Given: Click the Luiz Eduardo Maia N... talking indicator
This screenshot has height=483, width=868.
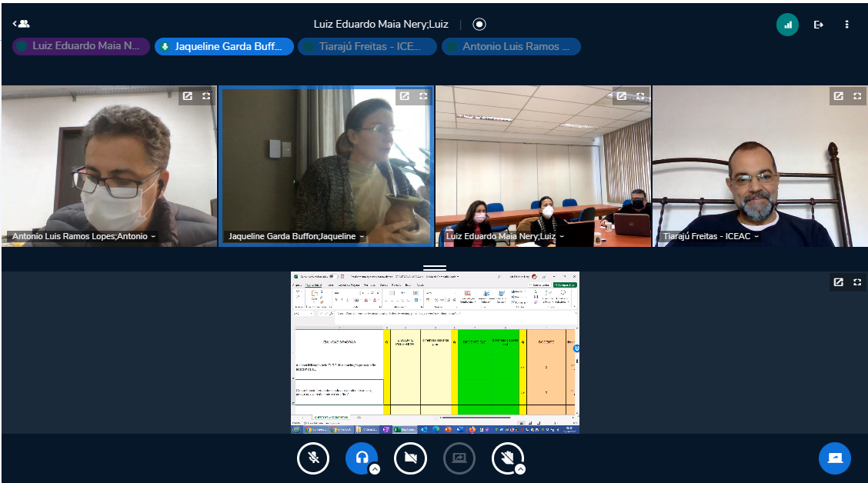Looking at the screenshot, I should point(81,47).
